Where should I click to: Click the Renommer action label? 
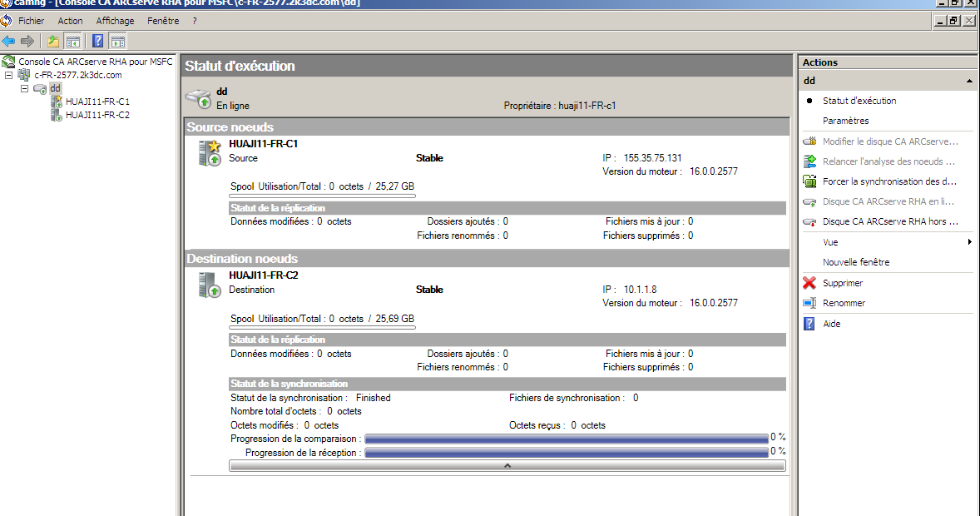[844, 303]
